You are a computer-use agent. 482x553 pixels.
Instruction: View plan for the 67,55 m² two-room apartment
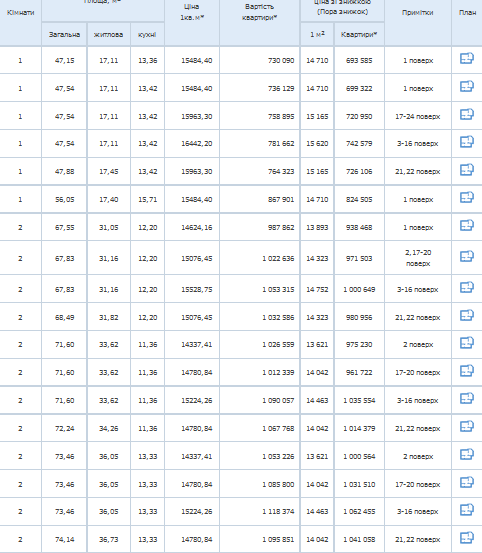(x=466, y=225)
